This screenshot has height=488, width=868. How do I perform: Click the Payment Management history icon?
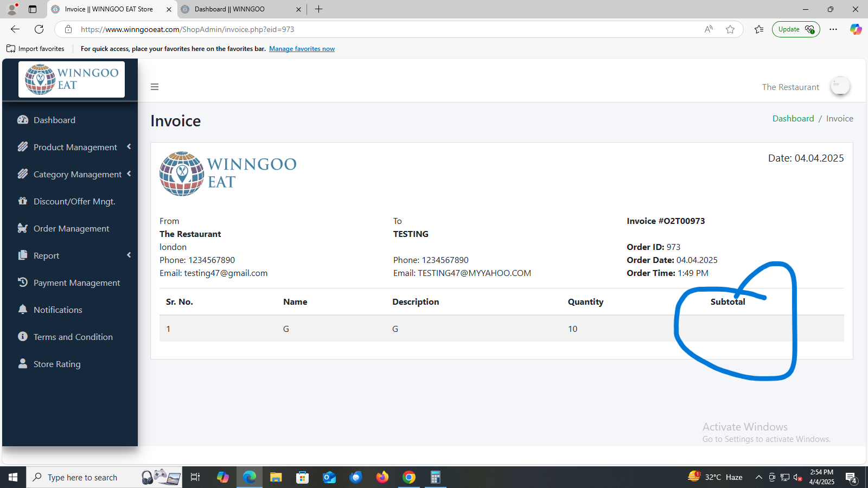coord(23,282)
